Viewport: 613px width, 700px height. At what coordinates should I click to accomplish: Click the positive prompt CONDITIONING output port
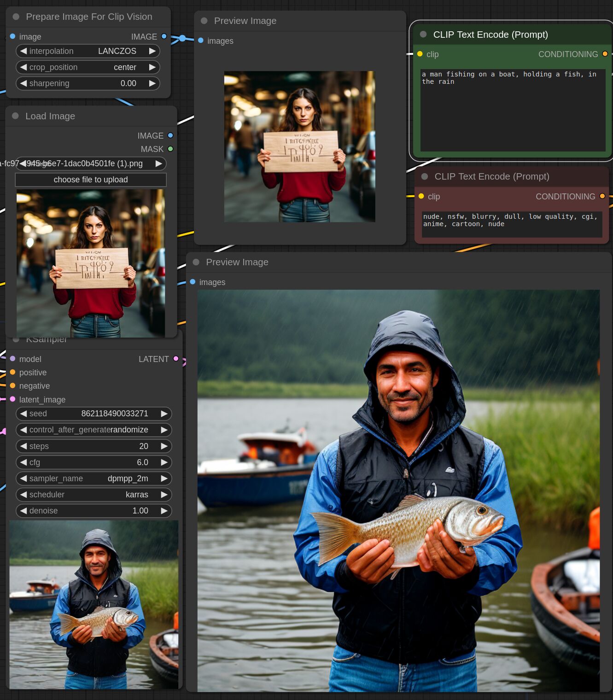point(605,54)
